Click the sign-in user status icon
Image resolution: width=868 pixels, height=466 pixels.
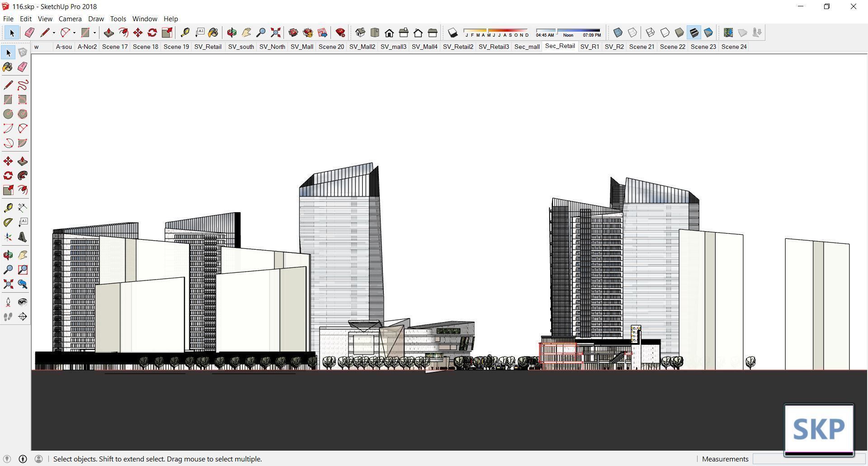(x=38, y=459)
